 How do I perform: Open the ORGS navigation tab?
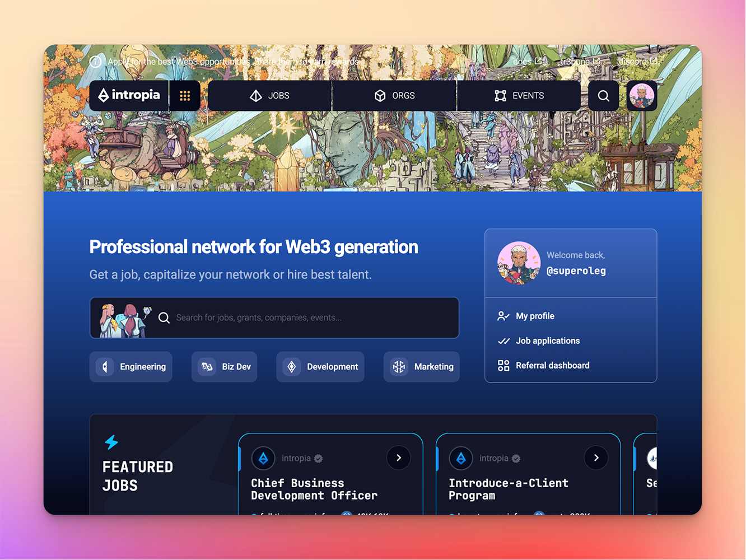click(395, 96)
